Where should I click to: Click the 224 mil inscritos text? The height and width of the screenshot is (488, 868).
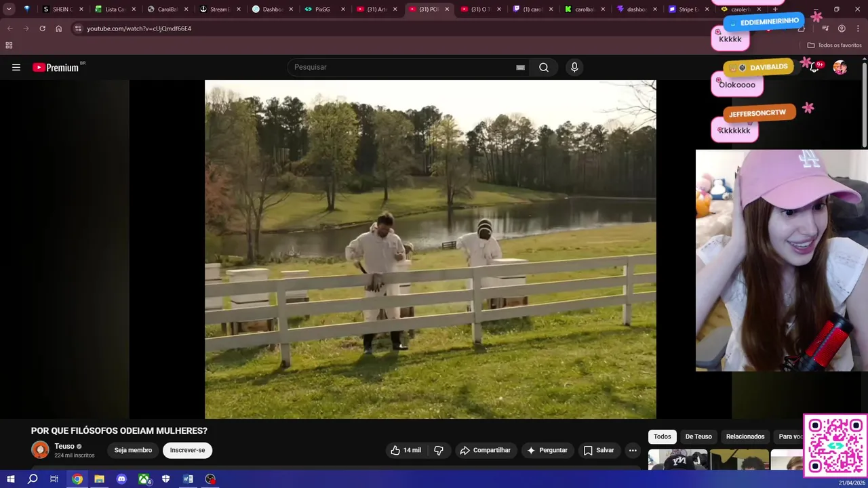click(75, 455)
